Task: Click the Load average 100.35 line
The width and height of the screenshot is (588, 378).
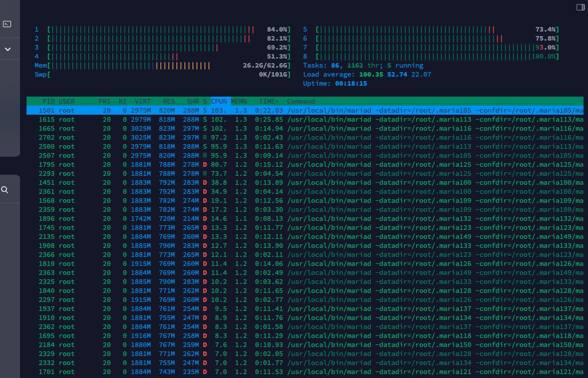Action: pyautogui.click(x=367, y=74)
